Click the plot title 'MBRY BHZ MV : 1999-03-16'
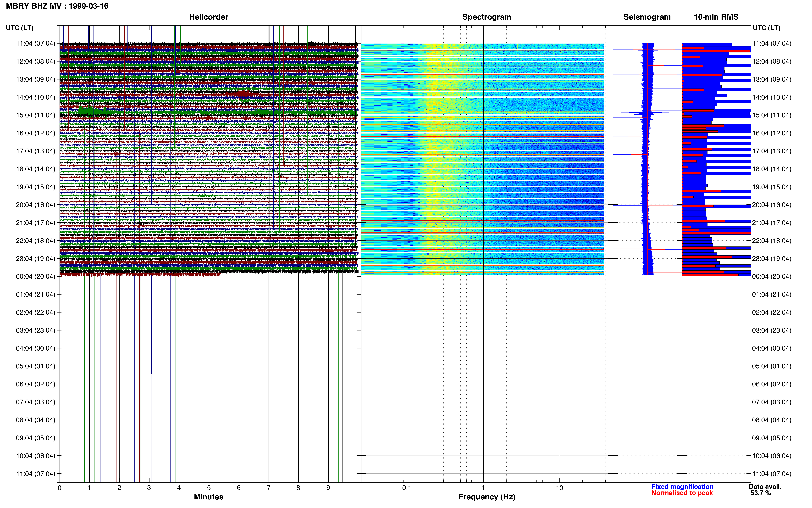812x508 pixels. (57, 6)
